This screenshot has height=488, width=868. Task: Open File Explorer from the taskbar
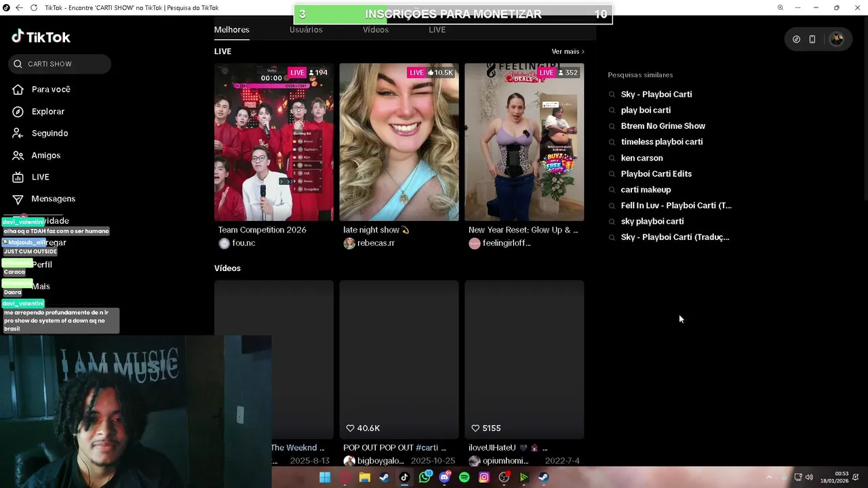click(365, 477)
